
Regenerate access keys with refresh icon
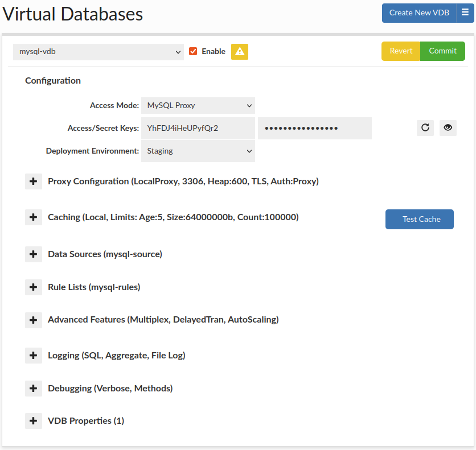point(425,128)
